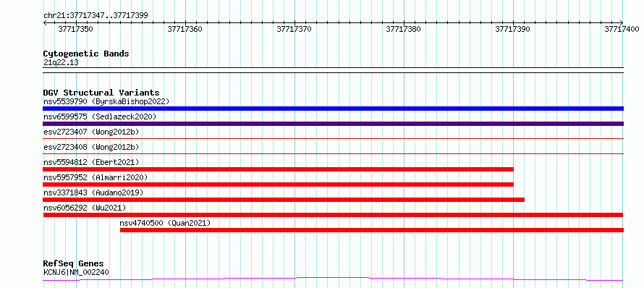644x288 pixels.
Task: Click the chr21:37717347..37717399 region label
Action: [x=96, y=16]
